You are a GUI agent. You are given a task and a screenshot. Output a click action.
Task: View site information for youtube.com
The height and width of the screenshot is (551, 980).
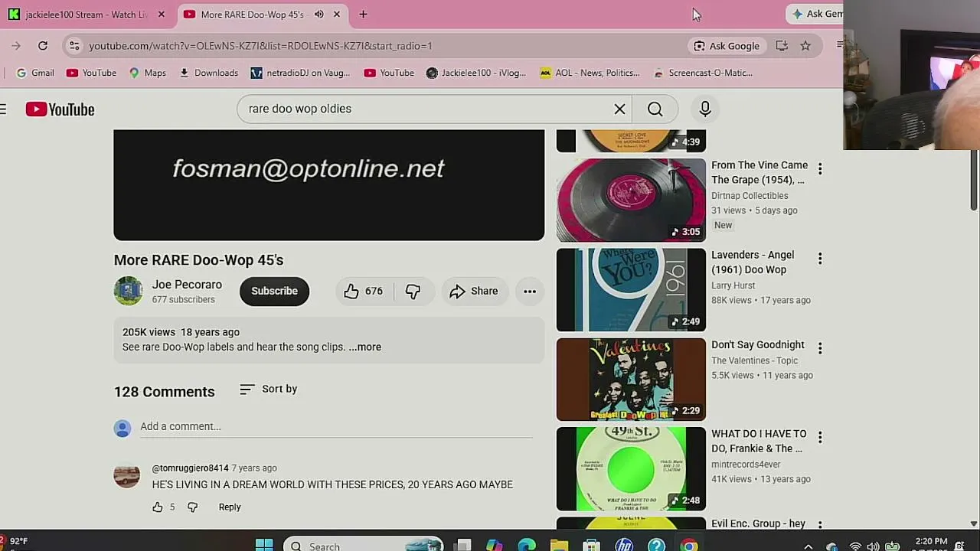pyautogui.click(x=73, y=46)
